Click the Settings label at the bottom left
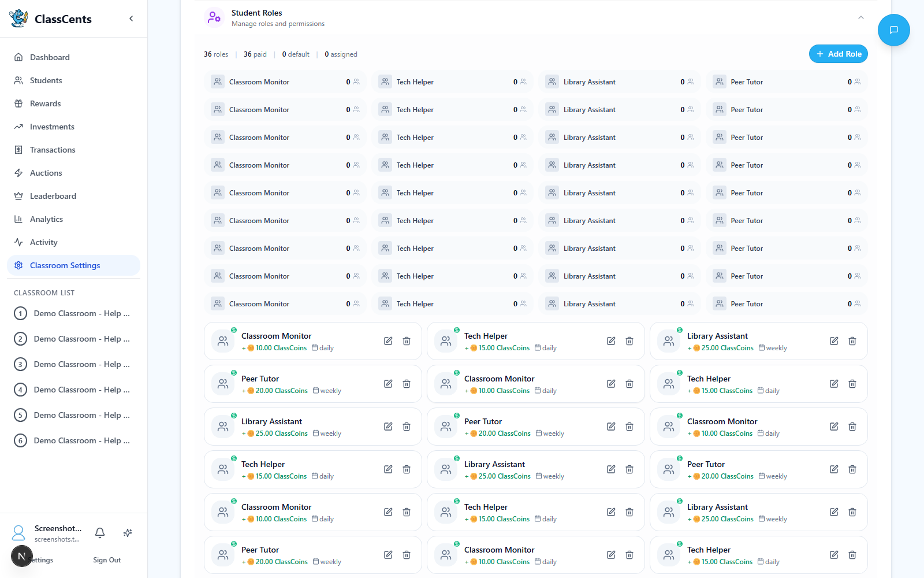This screenshot has height=578, width=924. point(42,560)
